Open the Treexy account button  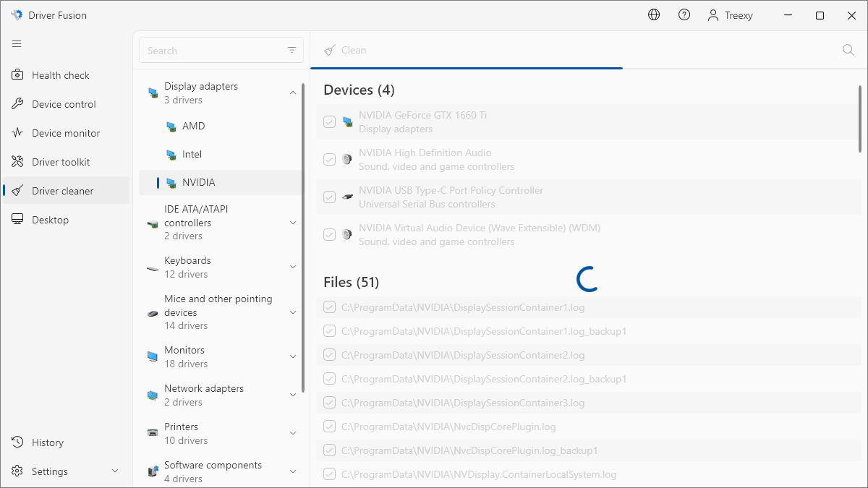click(731, 15)
